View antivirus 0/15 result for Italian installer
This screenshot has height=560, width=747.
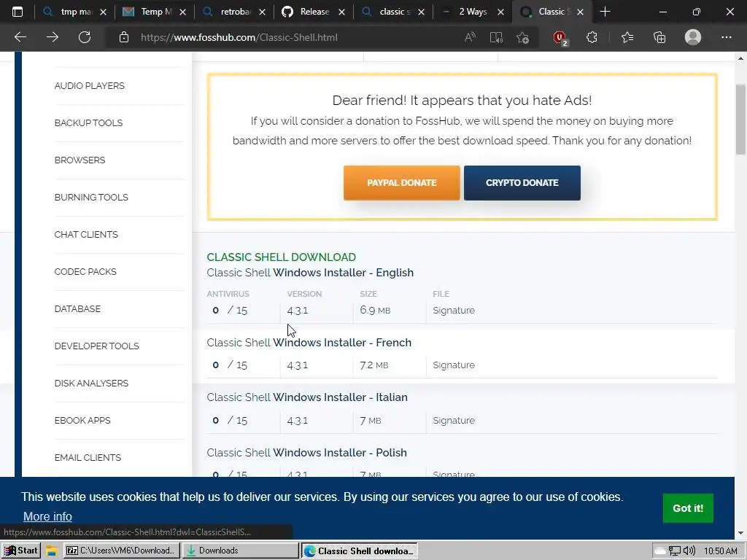tap(230, 421)
